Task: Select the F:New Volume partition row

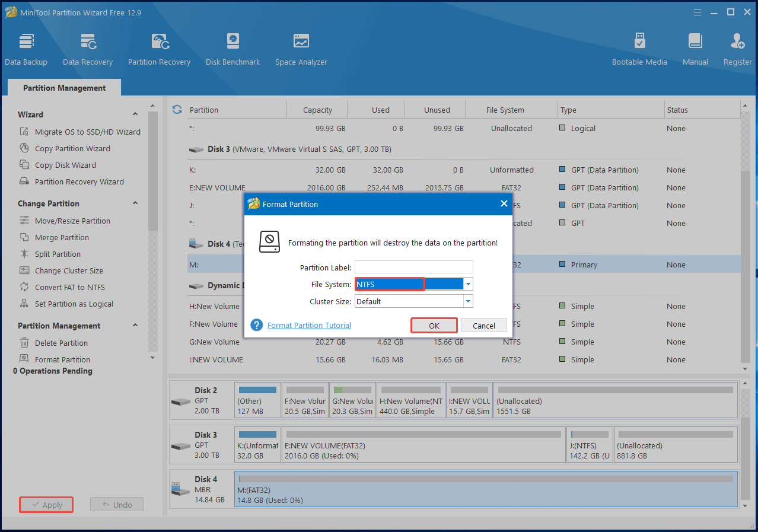Action: pyautogui.click(x=464, y=324)
